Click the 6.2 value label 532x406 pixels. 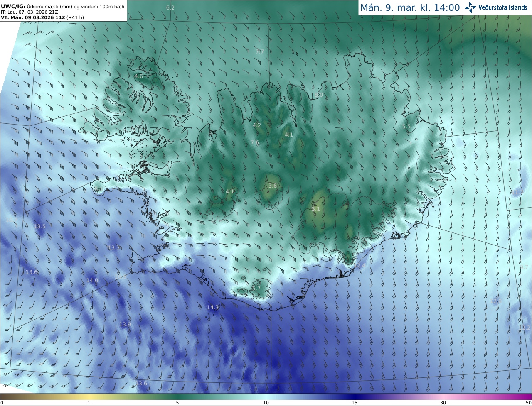pyautogui.click(x=170, y=8)
